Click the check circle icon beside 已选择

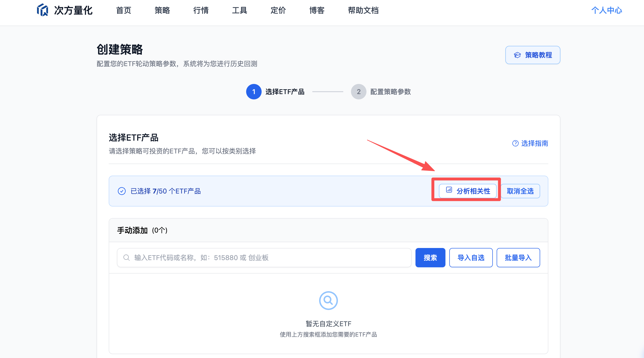pos(122,191)
